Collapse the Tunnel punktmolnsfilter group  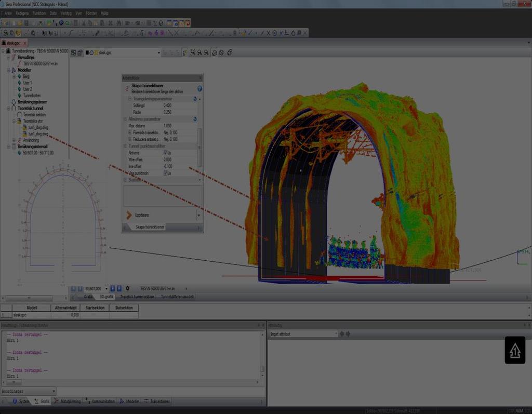coord(125,146)
